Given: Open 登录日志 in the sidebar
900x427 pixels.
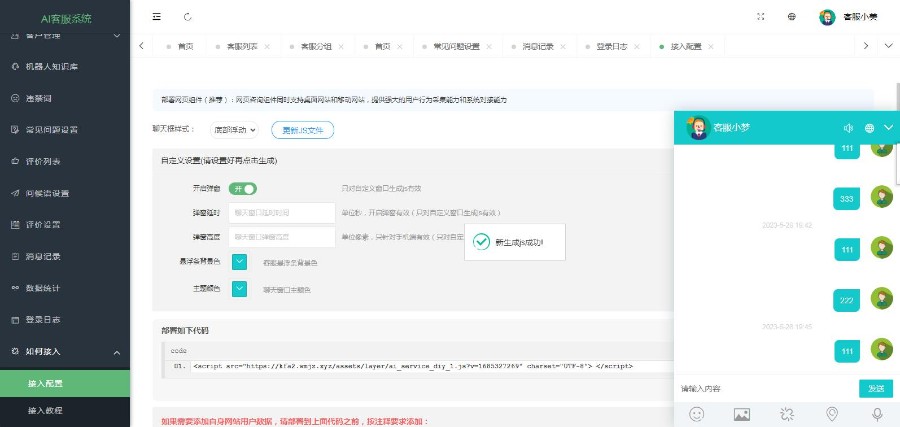Looking at the screenshot, I should [x=65, y=319].
